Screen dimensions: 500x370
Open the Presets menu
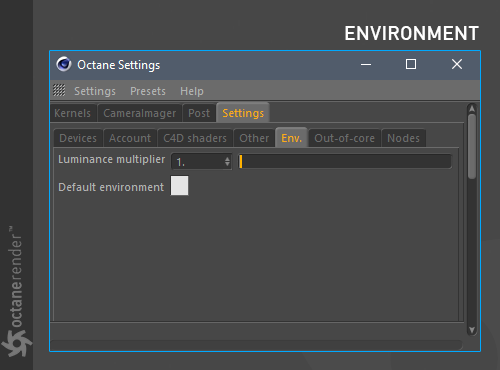pos(148,91)
